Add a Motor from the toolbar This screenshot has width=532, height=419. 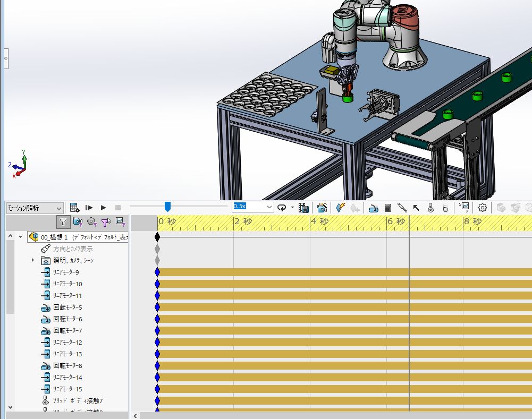pos(373,208)
